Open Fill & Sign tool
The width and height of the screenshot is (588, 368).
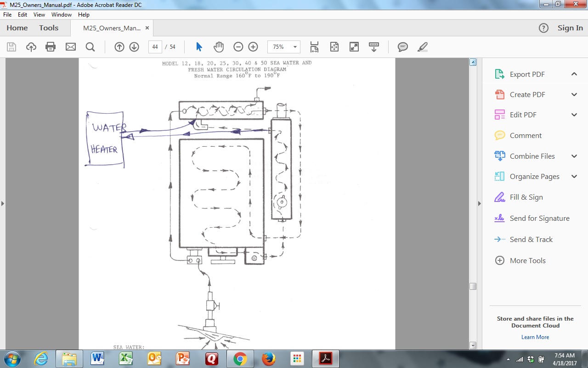pos(526,197)
